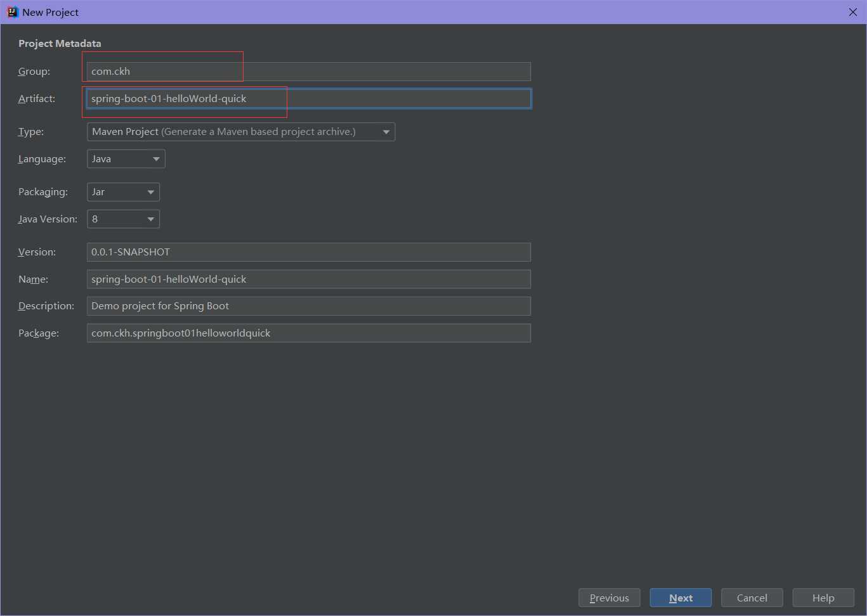The height and width of the screenshot is (616, 867).
Task: Click the Description label
Action: 46,306
